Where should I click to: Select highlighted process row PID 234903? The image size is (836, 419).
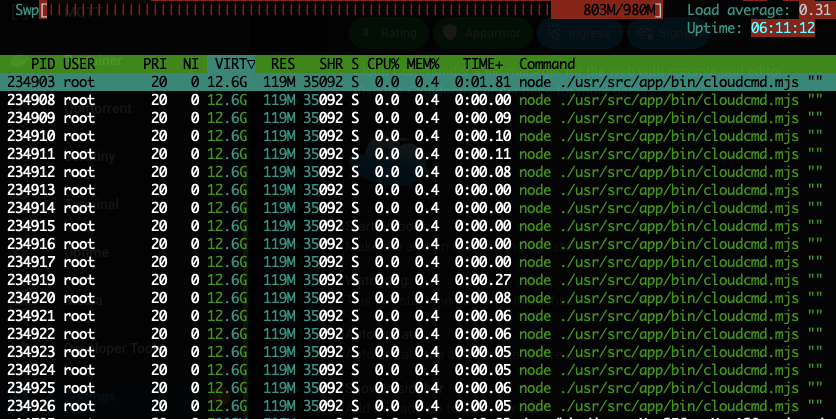[x=418, y=82]
